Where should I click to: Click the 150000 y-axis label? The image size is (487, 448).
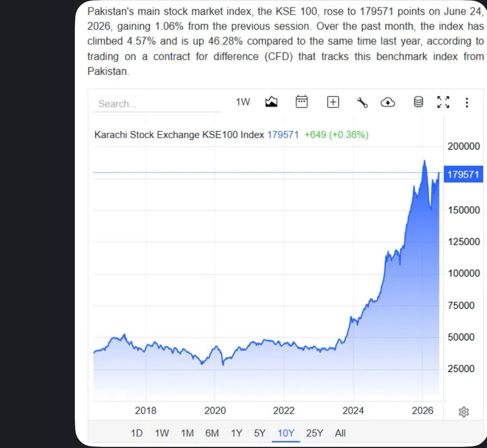pos(464,210)
